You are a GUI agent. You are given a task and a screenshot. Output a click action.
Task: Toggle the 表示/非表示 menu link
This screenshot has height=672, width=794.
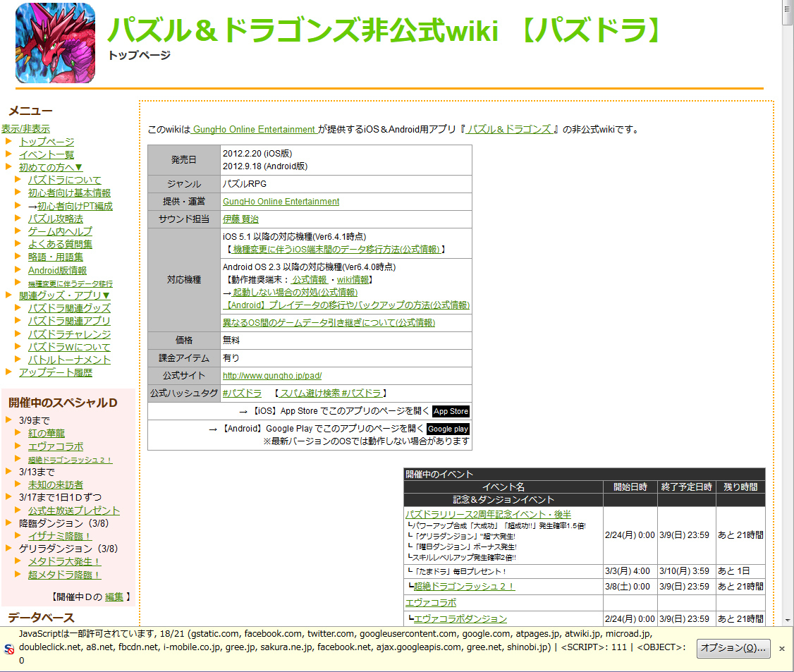[x=25, y=128]
